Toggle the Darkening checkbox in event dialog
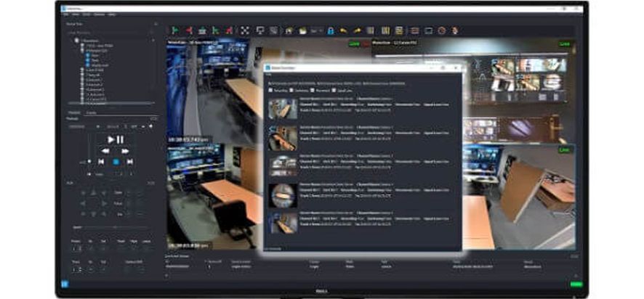The image size is (644, 299). pyautogui.click(x=290, y=90)
